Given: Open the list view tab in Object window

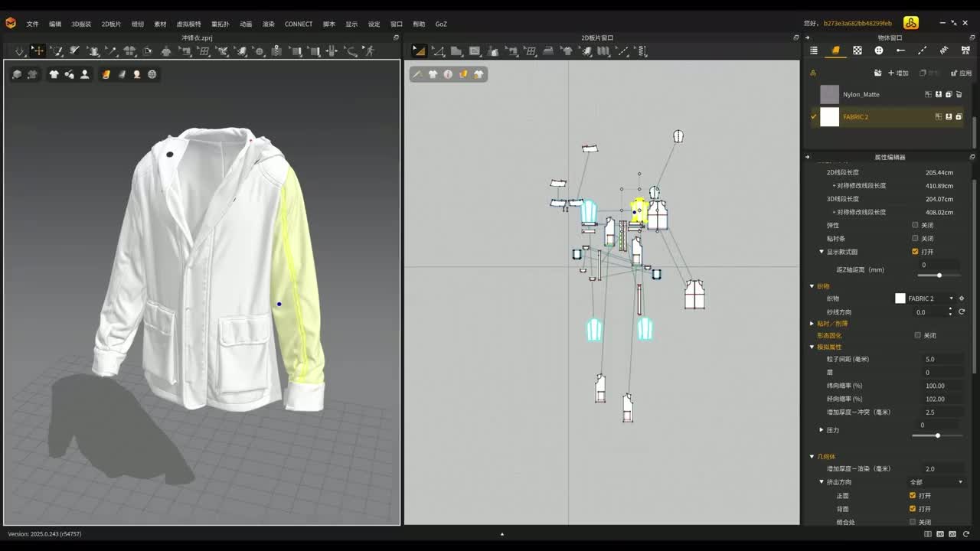Looking at the screenshot, I should click(x=814, y=51).
